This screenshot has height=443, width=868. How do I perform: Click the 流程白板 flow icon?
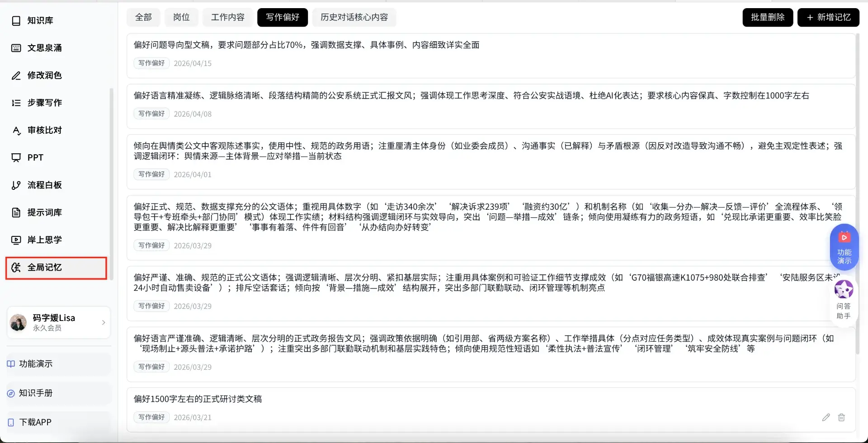(16, 185)
